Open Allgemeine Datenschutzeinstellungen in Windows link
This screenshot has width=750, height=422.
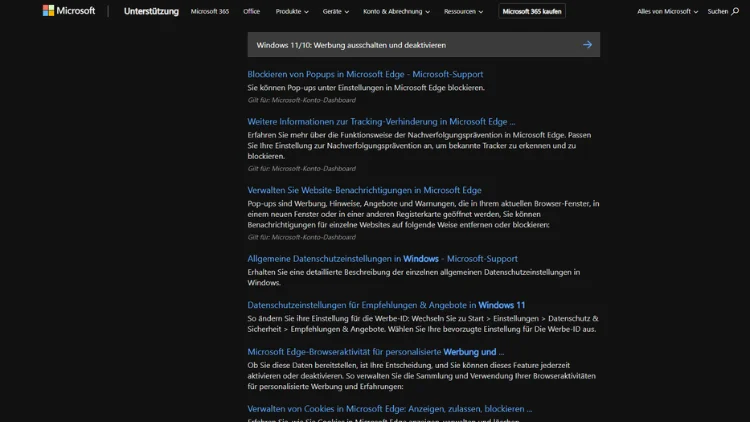tap(382, 258)
